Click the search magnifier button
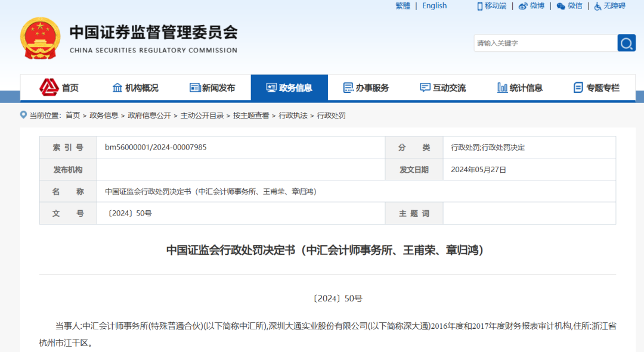The width and height of the screenshot is (644, 352). (x=626, y=43)
